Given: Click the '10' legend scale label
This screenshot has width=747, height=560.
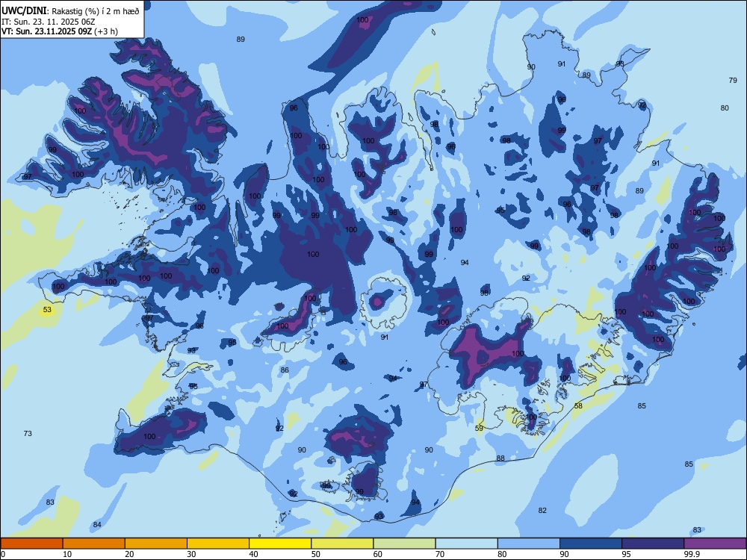Looking at the screenshot, I should tap(67, 554).
